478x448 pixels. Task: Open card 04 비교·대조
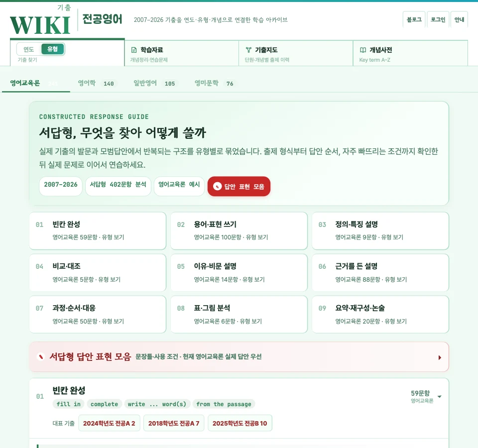pos(98,273)
